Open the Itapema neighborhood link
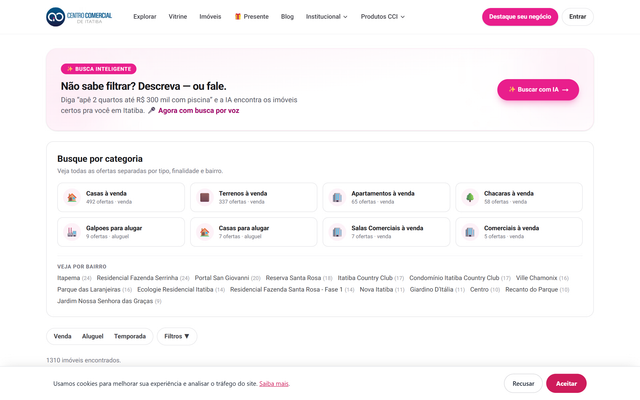640x400 pixels. (x=69, y=278)
